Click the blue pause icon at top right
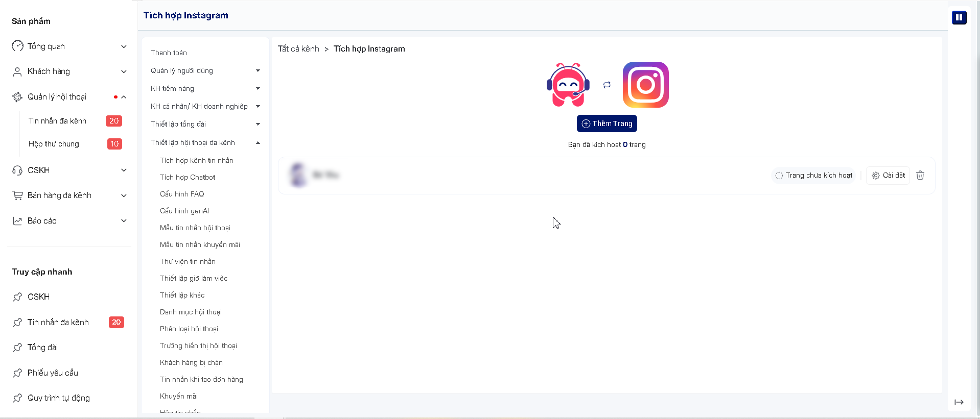This screenshot has width=980, height=419. point(959,18)
